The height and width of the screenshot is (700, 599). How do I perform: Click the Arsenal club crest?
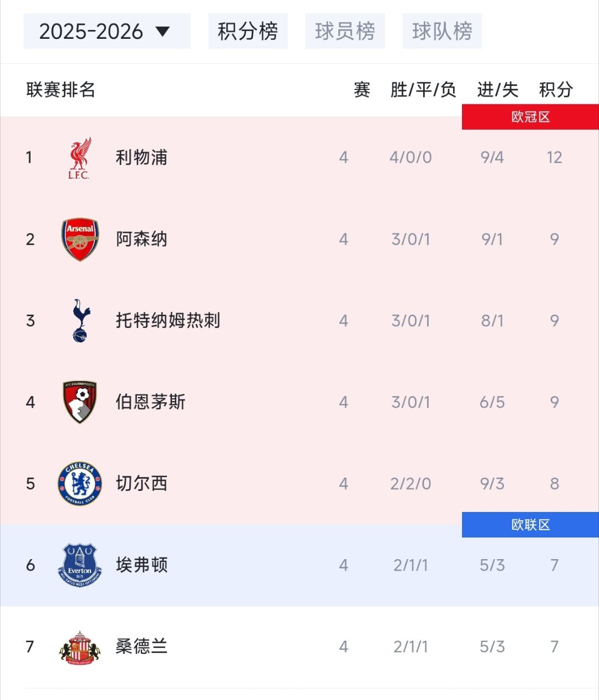[x=80, y=239]
